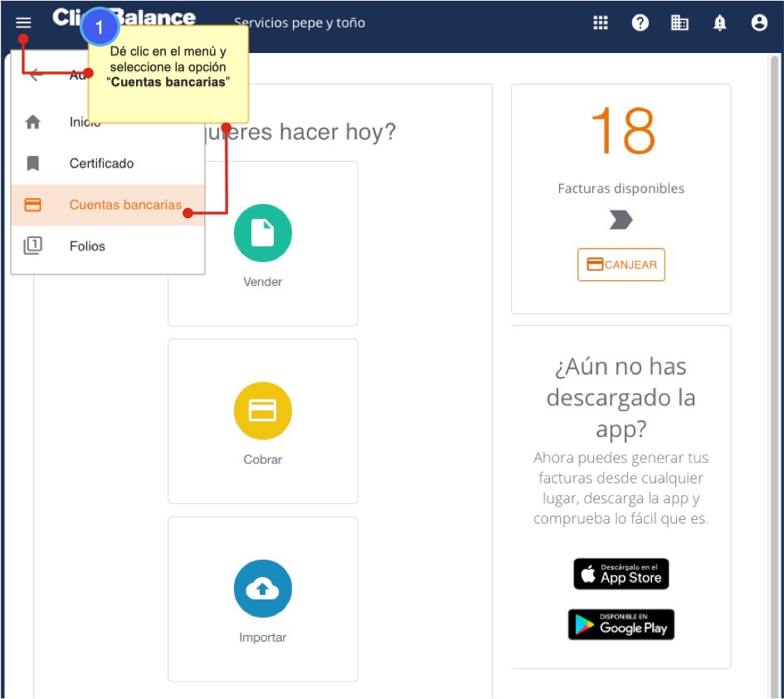The width and height of the screenshot is (784, 699).
Task: Click the back arrow in the menu
Action: 35,75
